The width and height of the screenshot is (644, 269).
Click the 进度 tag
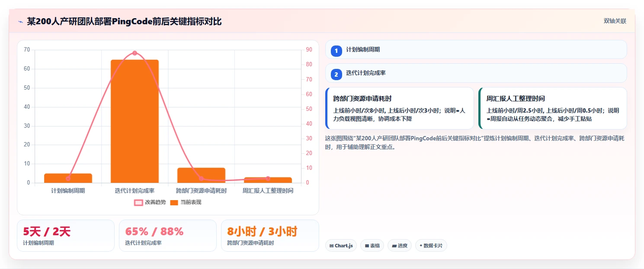(400, 246)
